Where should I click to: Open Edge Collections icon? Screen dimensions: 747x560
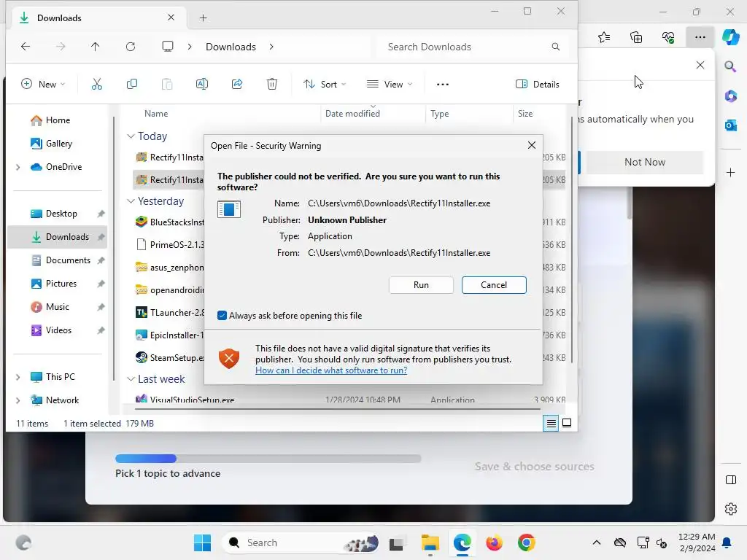(x=636, y=37)
